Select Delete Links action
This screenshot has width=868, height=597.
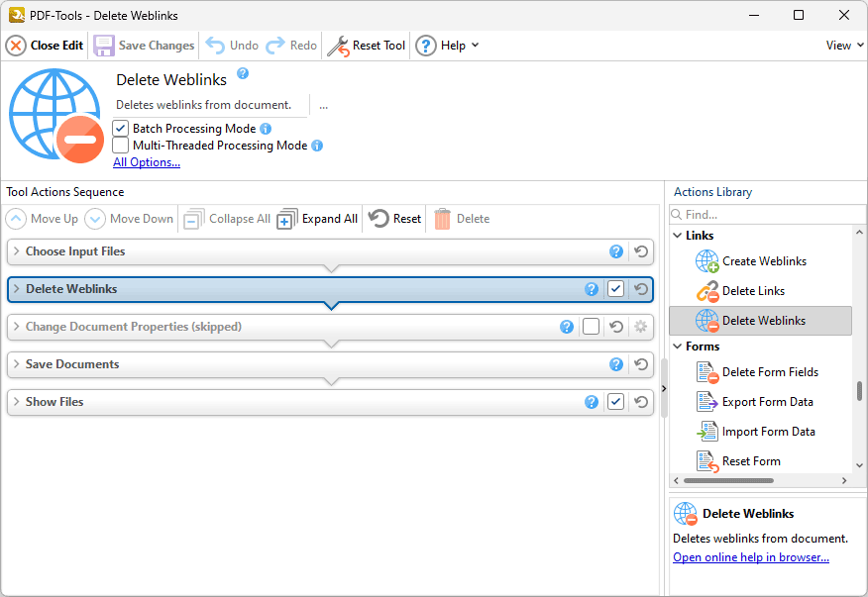point(760,291)
